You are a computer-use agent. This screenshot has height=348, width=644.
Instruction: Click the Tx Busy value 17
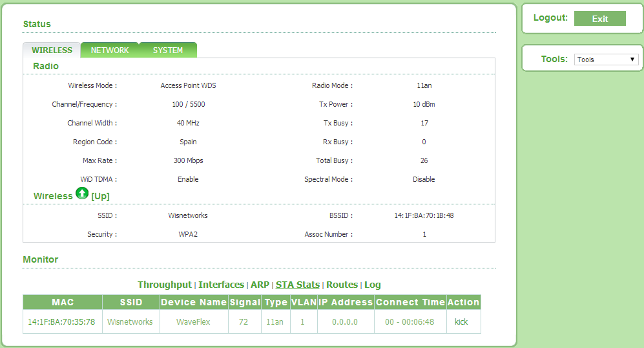(424, 123)
